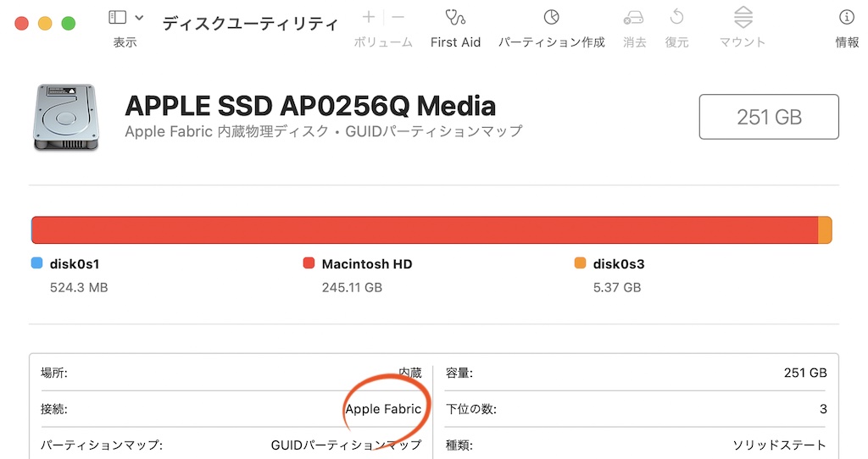Click the remove volume minus icon
Viewport: 868px width, 459px height.
(x=398, y=17)
